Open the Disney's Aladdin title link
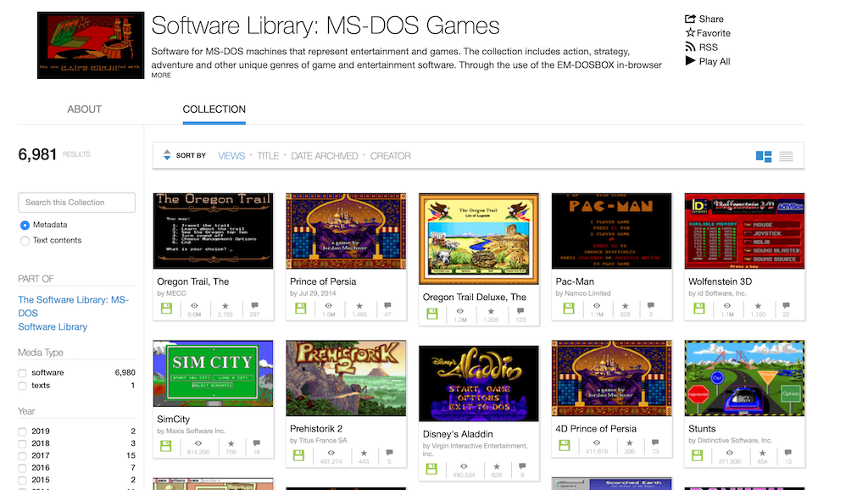Image resolution: width=868 pixels, height=490 pixels. coord(458,434)
